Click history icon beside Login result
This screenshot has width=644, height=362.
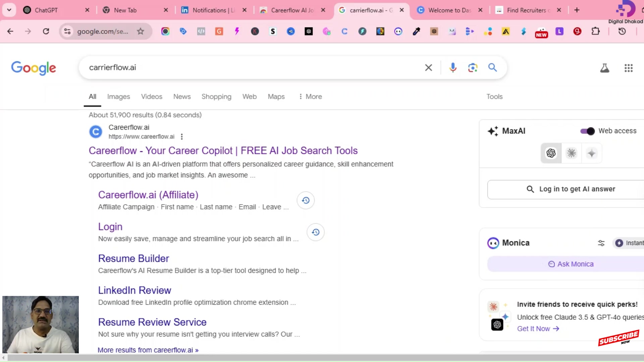coord(316,232)
